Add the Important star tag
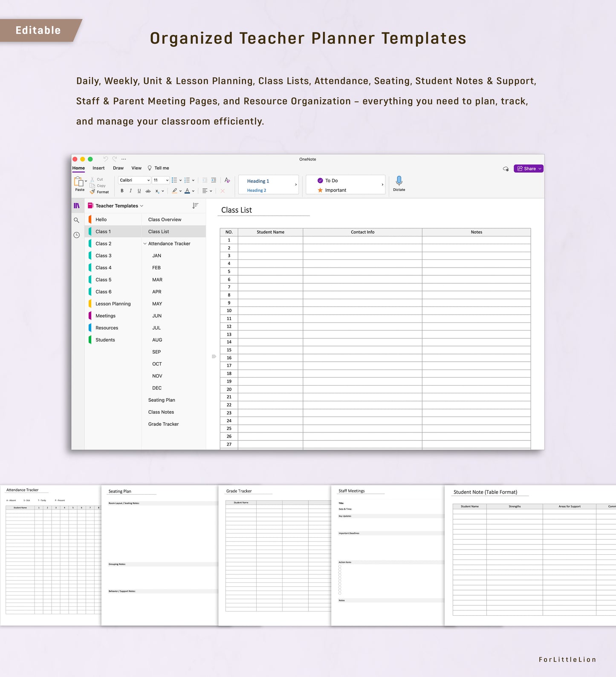 [x=332, y=190]
